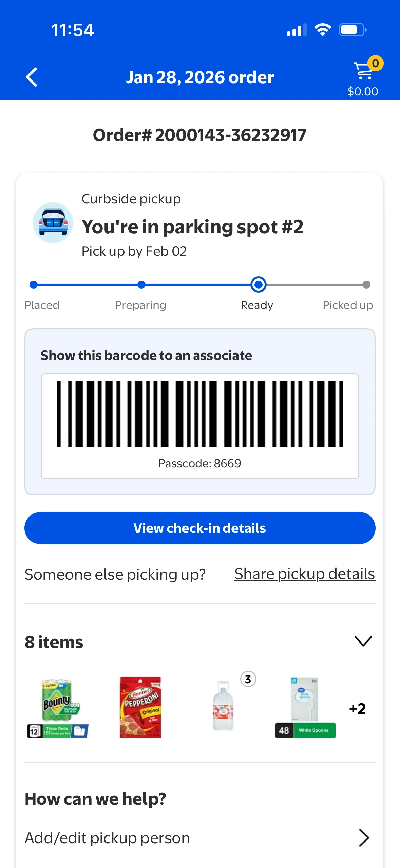This screenshot has width=400, height=868.
Task: Open Add/edit pickup person chevron
Action: tap(363, 838)
